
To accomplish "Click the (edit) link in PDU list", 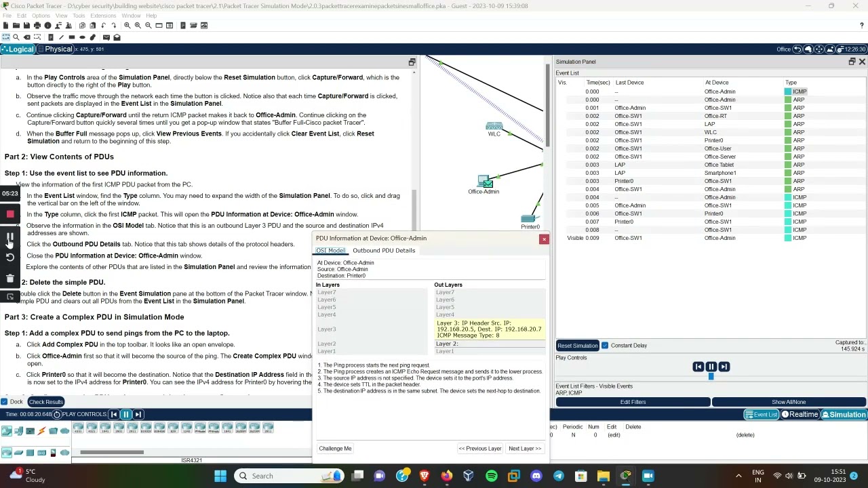I will tap(614, 435).
